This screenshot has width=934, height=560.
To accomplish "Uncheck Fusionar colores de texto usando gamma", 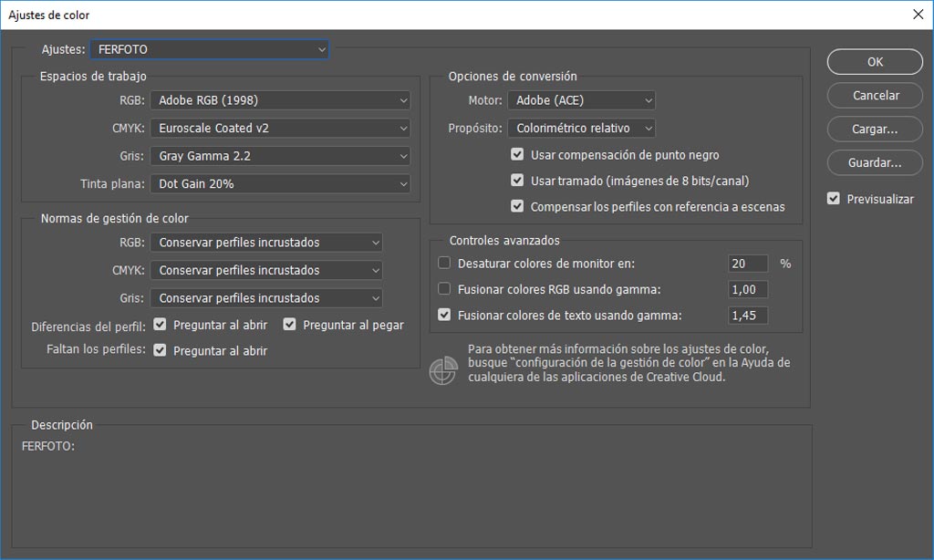I will (x=444, y=315).
